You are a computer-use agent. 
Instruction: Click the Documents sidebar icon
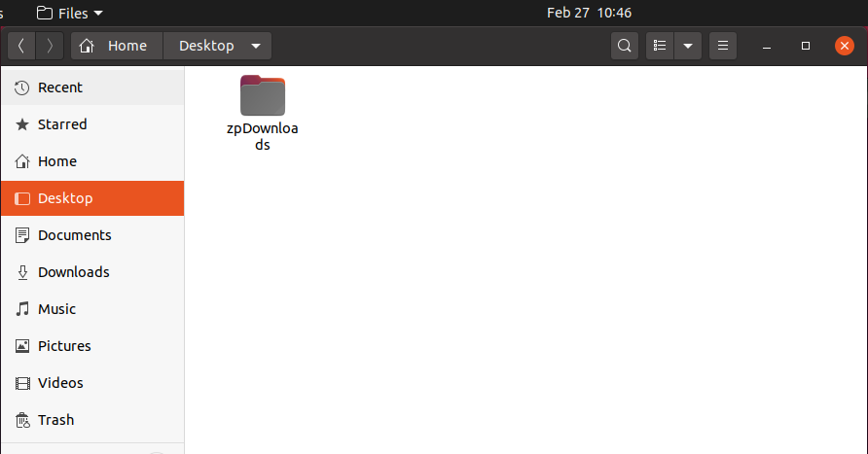(22, 235)
